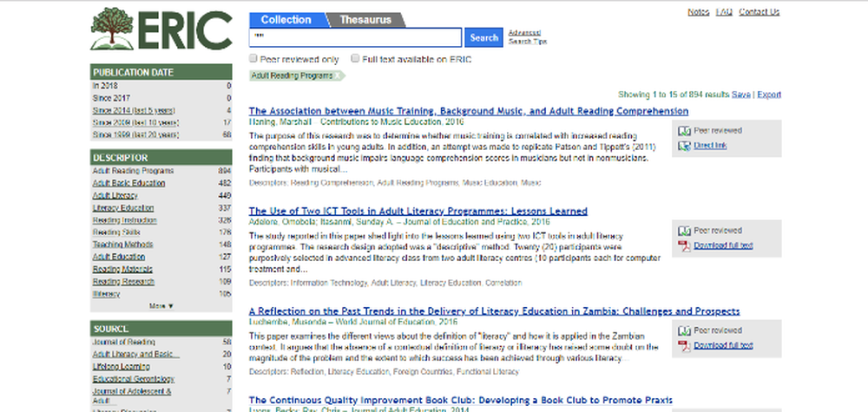Click the SOURCE panel header

[161, 329]
